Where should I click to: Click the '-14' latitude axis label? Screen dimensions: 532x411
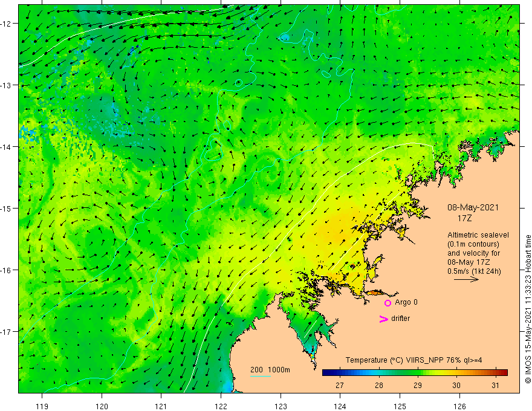[6, 147]
